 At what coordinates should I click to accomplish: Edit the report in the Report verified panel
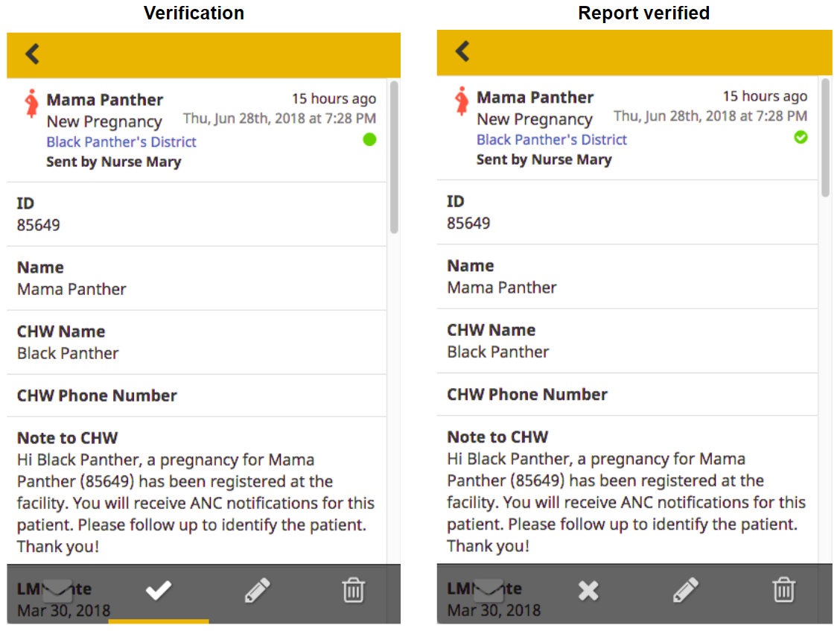(x=686, y=590)
